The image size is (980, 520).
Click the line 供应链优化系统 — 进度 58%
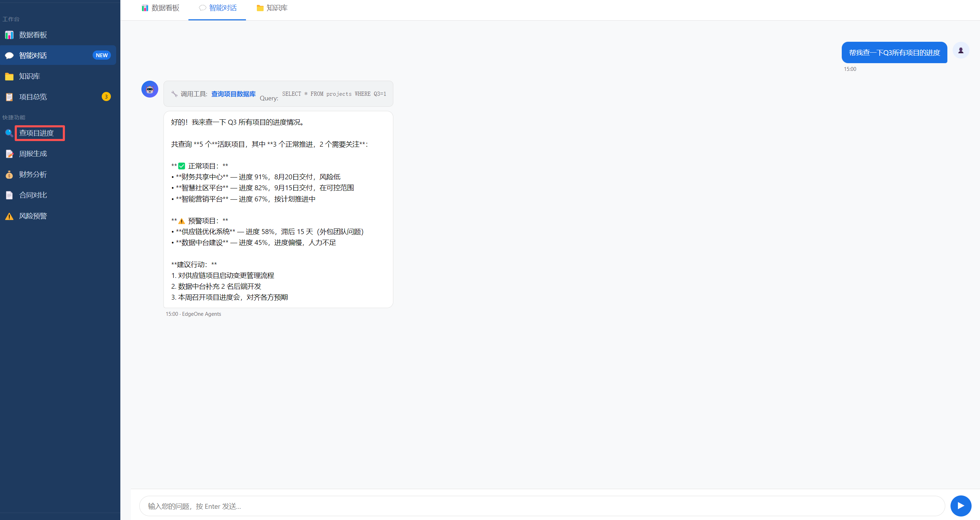267,232
